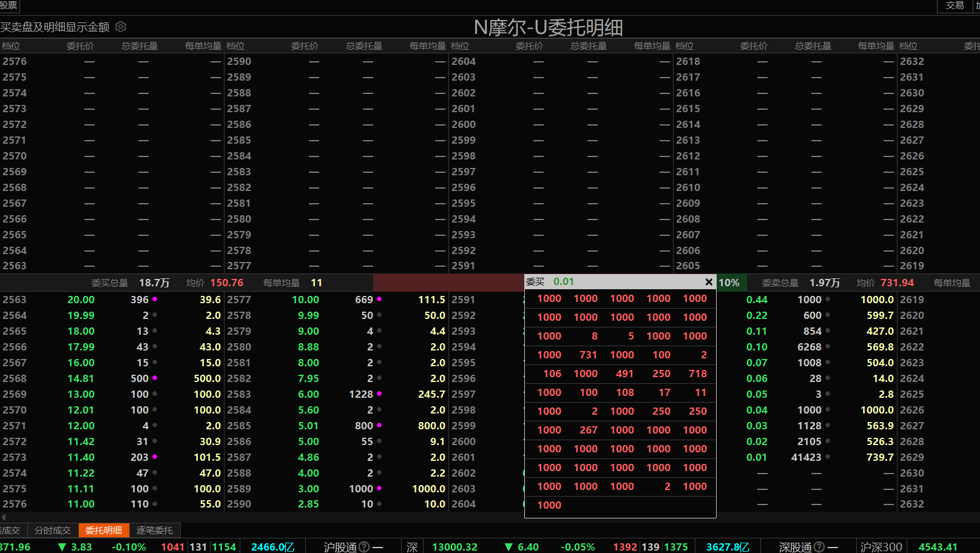Click the 沪股通 label in the status bar
The width and height of the screenshot is (980, 553).
coord(340,547)
